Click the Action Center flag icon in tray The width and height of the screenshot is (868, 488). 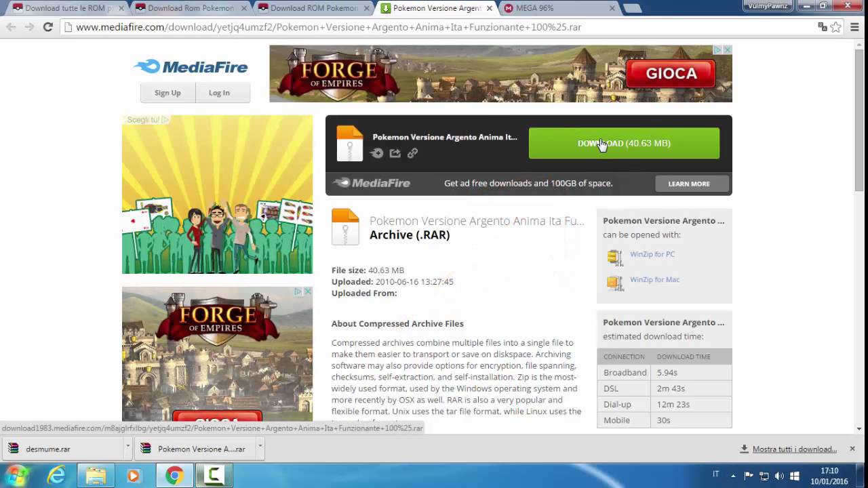(749, 476)
